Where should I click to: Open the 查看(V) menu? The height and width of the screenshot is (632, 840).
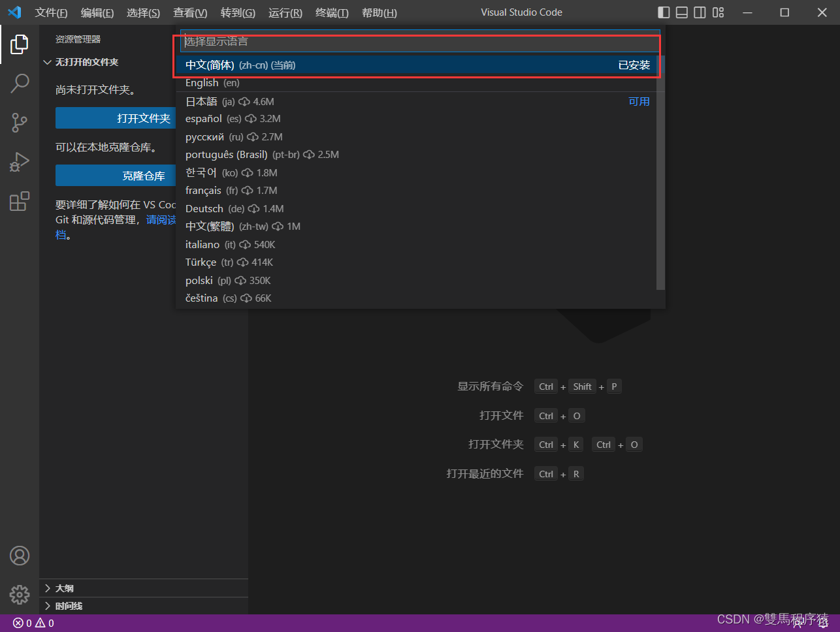(190, 12)
